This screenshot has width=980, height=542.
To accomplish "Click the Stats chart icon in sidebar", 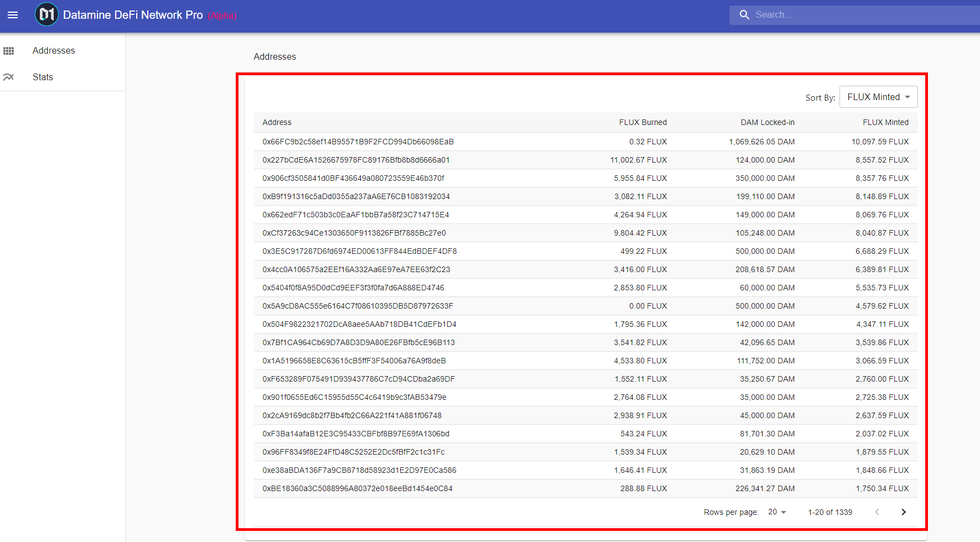I will tap(8, 77).
